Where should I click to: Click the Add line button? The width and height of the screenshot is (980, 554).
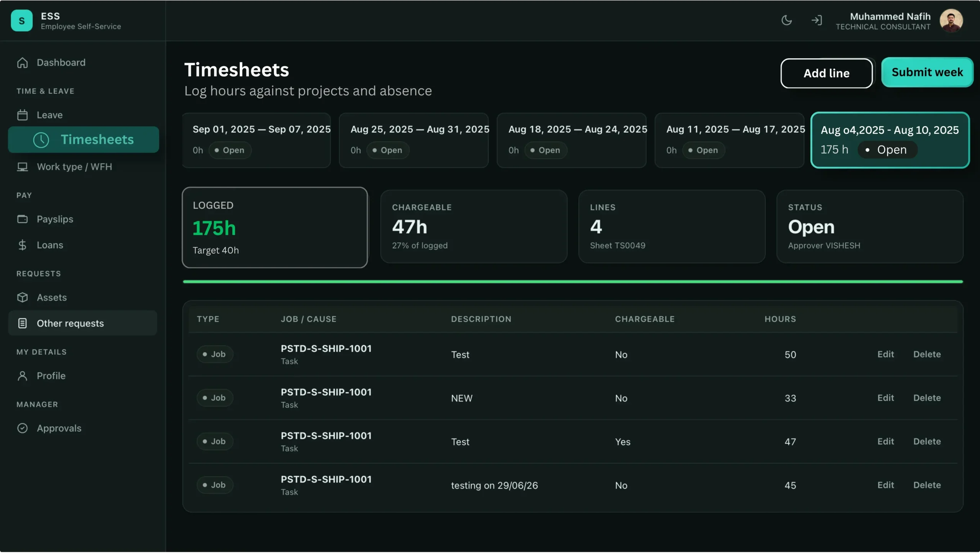[x=826, y=73]
